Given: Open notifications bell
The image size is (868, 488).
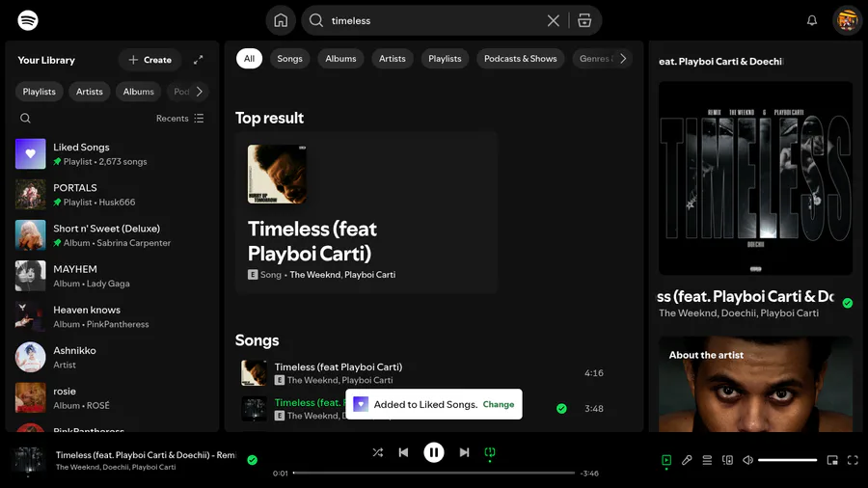Looking at the screenshot, I should click(x=811, y=20).
